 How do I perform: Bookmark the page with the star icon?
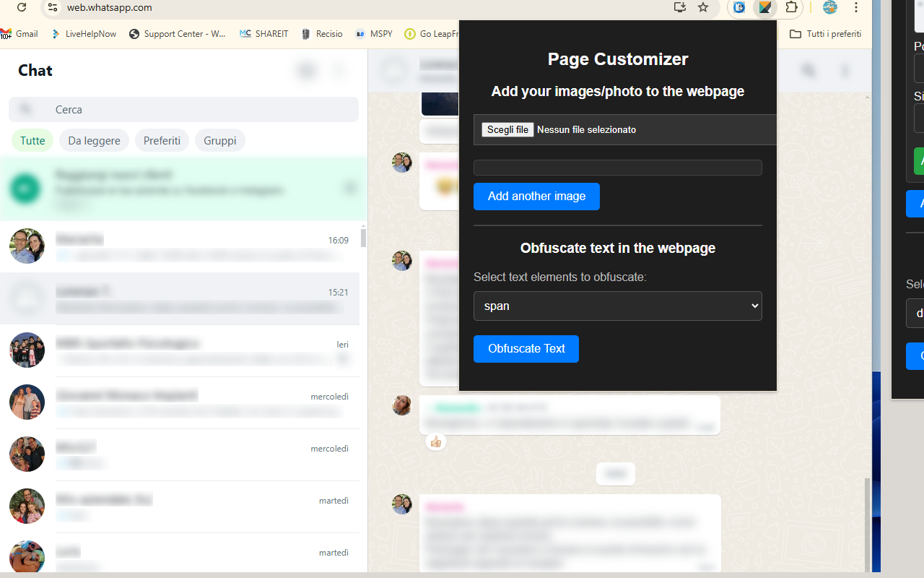tap(702, 8)
